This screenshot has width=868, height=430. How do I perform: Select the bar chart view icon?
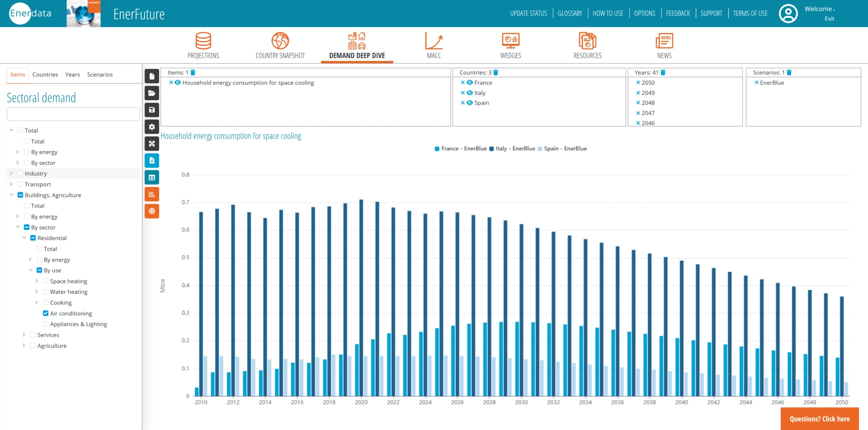152,194
